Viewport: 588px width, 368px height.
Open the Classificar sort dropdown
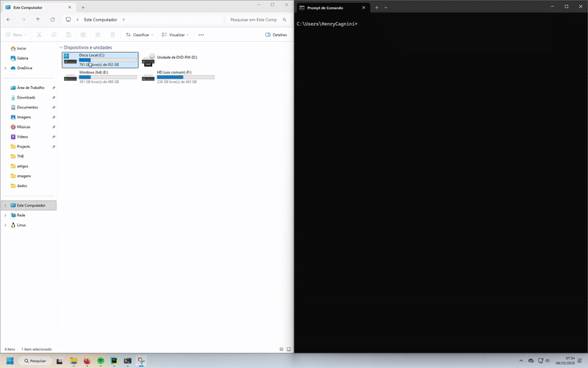click(x=139, y=35)
